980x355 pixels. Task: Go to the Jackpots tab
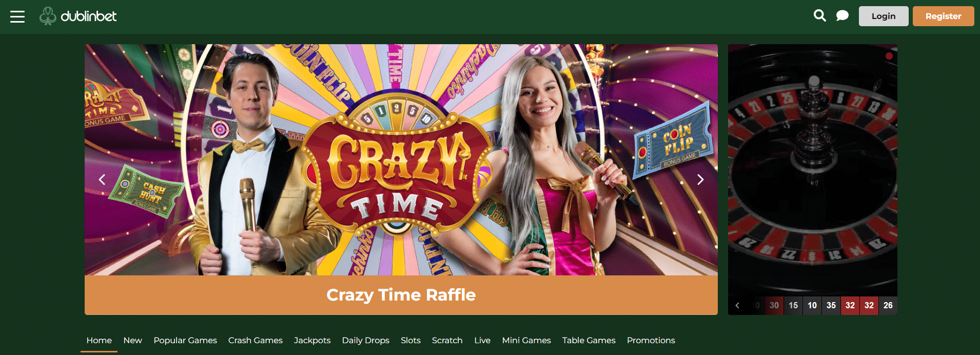pyautogui.click(x=312, y=340)
